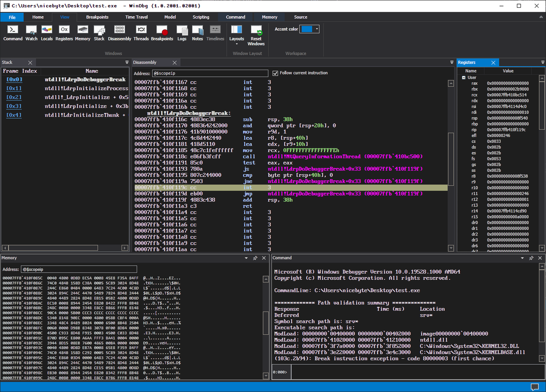Pin the Memory panel
The image size is (546, 392).
255,258
